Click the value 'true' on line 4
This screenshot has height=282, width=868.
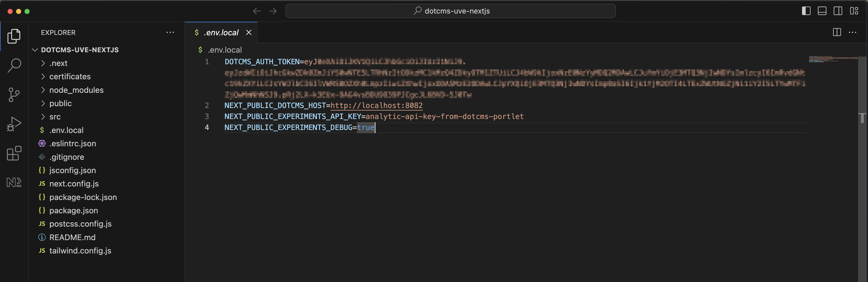click(x=366, y=128)
